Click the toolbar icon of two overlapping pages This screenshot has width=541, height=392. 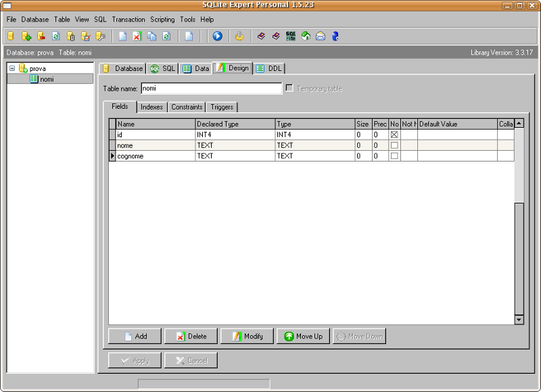(151, 36)
